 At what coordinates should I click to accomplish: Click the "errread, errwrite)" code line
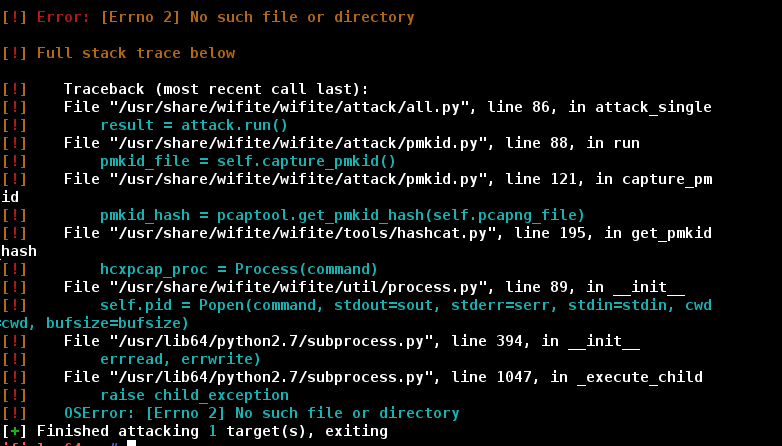point(180,359)
